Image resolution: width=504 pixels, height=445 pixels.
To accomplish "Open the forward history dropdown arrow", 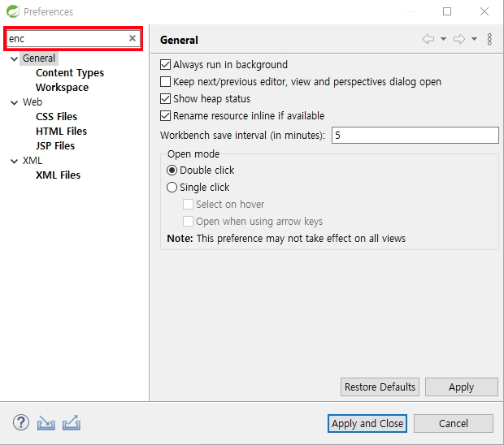I will tap(474, 39).
